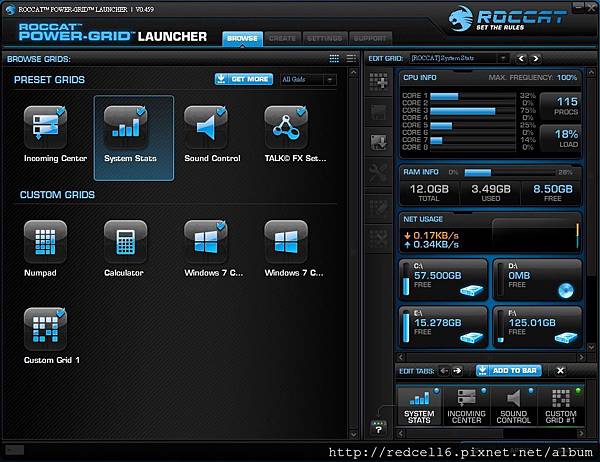This screenshot has height=462, width=600.
Task: Toggle checkmark on checked Windows 7 grid
Action: click(x=221, y=225)
